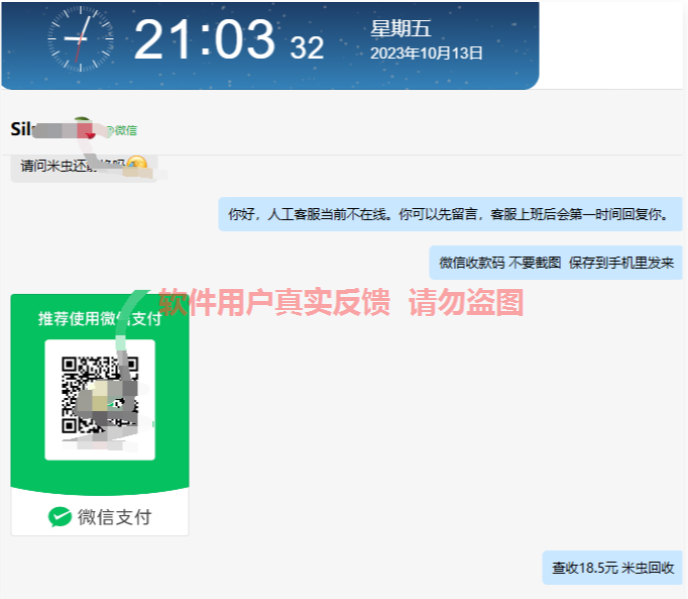Click the 21:03 digital time display

pyautogui.click(x=204, y=39)
